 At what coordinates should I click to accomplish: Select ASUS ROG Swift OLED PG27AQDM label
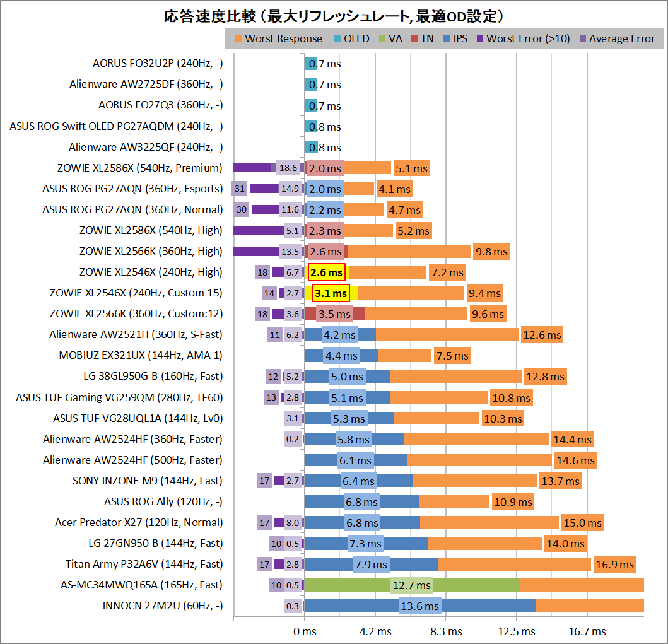116,127
